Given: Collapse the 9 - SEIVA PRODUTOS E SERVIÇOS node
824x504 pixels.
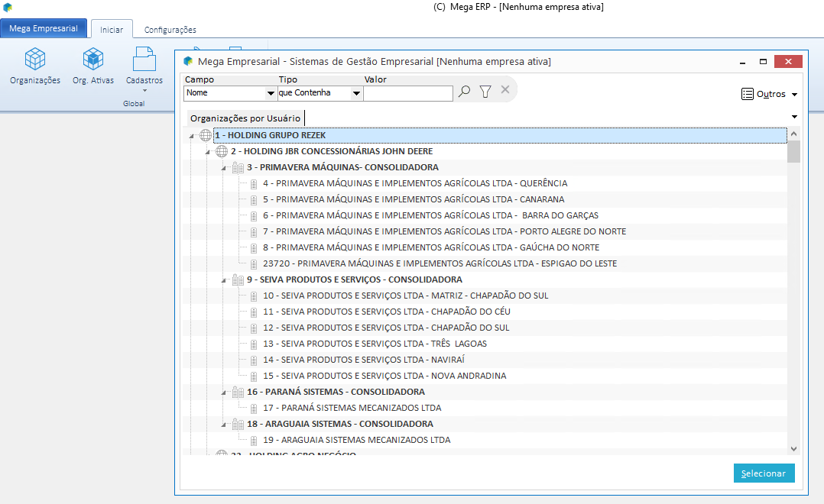Looking at the screenshot, I should click(x=223, y=281).
